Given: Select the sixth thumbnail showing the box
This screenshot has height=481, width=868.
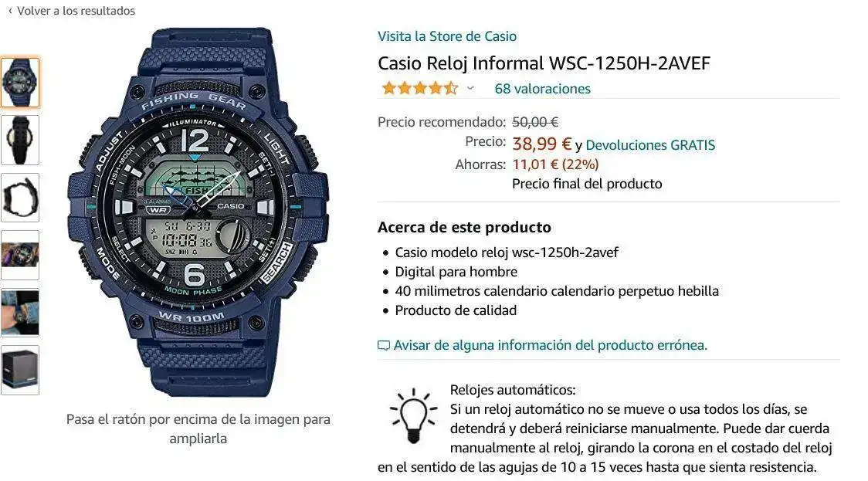Looking at the screenshot, I should (21, 371).
